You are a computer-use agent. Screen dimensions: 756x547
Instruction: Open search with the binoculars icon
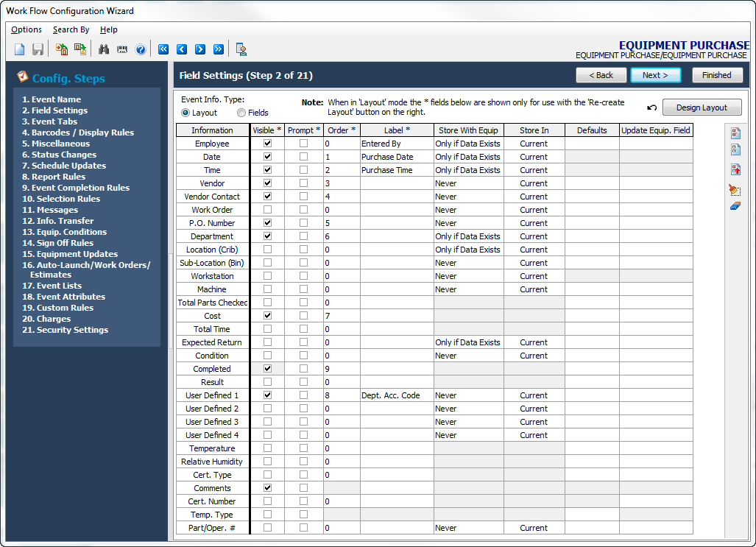pyautogui.click(x=104, y=49)
